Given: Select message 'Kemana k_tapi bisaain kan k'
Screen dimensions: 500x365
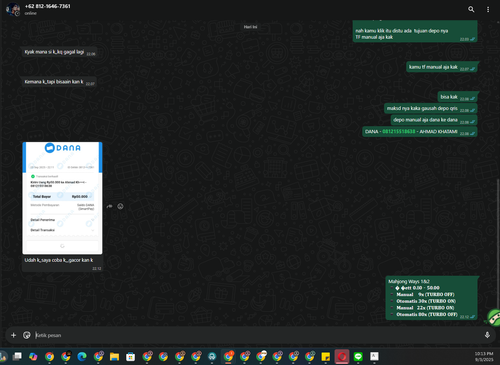Looking at the screenshot, I should pyautogui.click(x=59, y=82).
